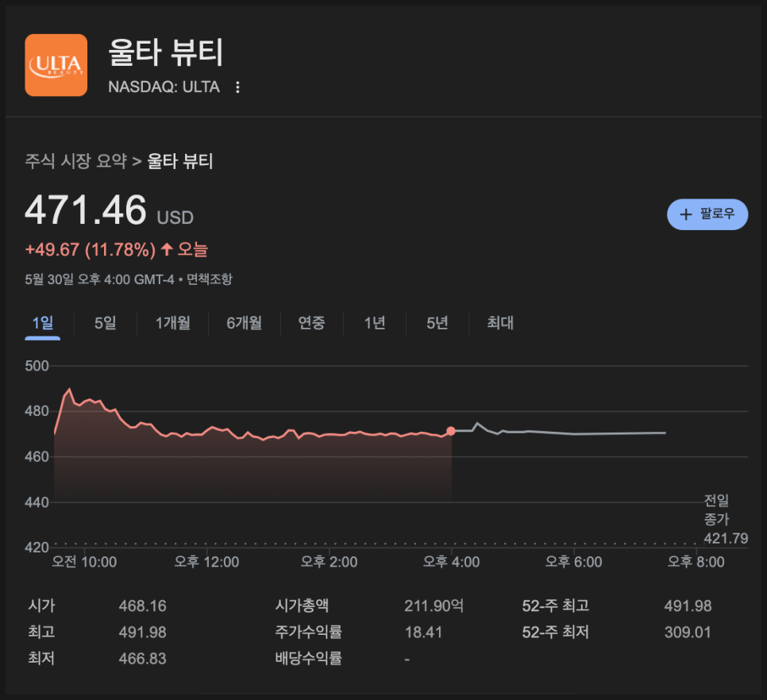Click the 52-주 최고 label

click(555, 606)
